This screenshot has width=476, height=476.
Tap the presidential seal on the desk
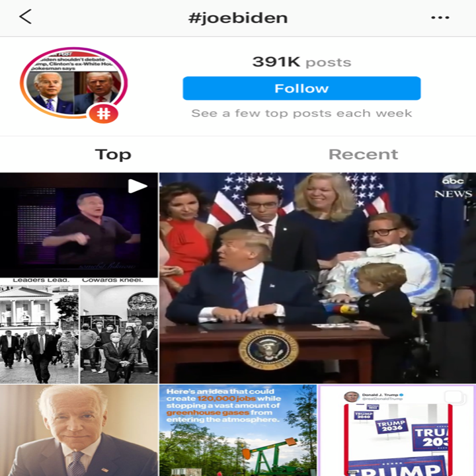(x=268, y=349)
